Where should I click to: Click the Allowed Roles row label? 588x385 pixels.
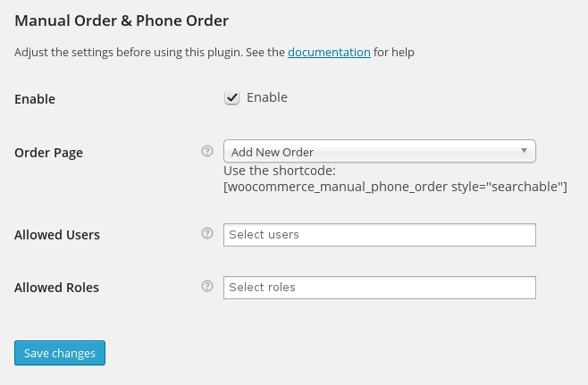click(x=56, y=288)
